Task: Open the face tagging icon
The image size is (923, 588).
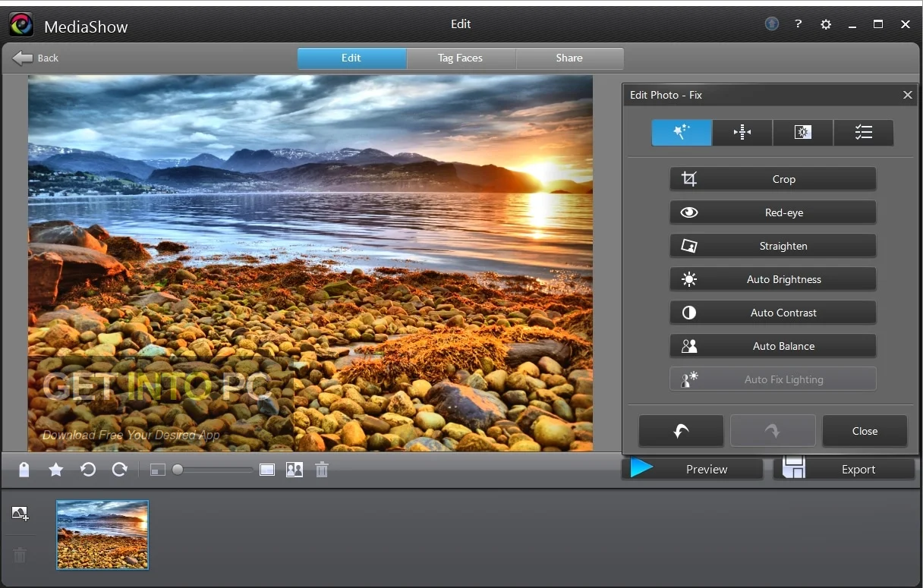Action: point(295,469)
